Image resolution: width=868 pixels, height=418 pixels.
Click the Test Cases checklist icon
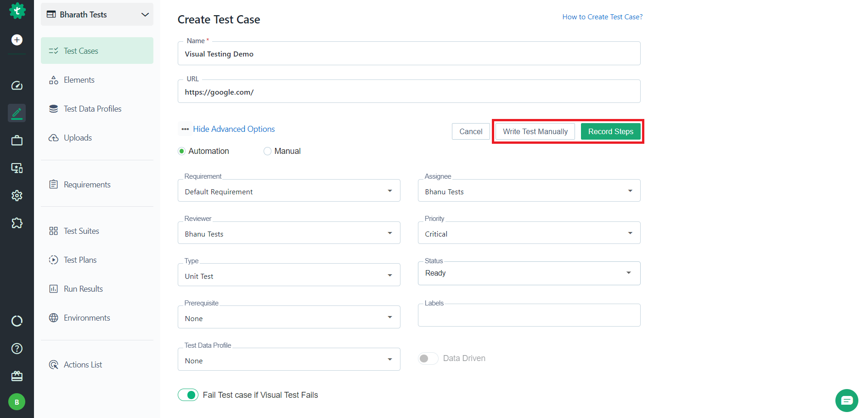(x=54, y=51)
